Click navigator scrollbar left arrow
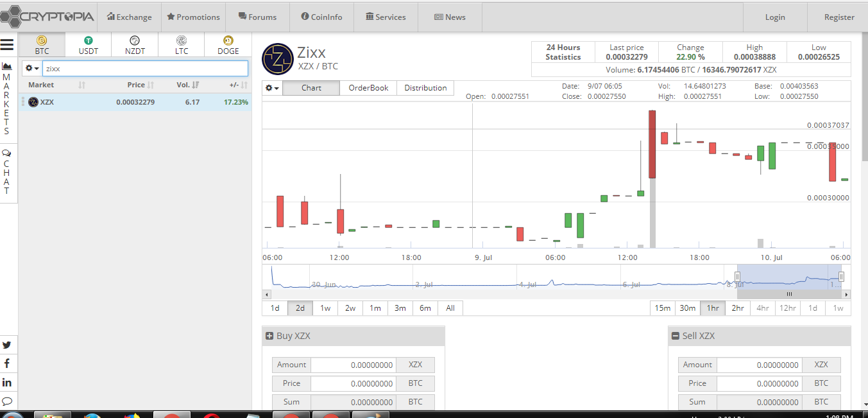The width and height of the screenshot is (868, 418). [266, 294]
